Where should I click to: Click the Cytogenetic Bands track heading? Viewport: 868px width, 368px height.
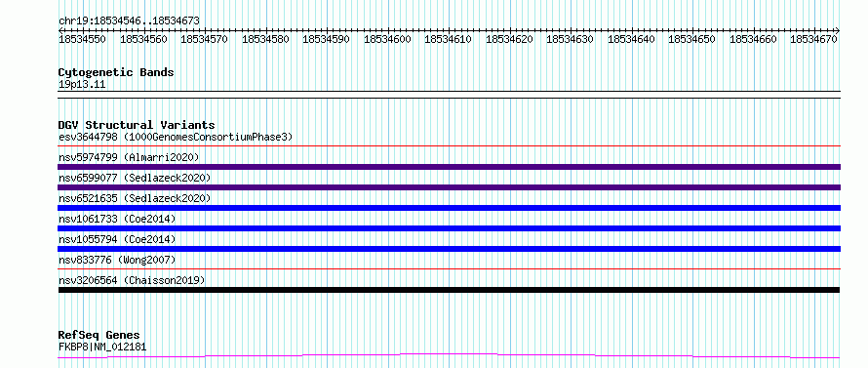click(116, 72)
